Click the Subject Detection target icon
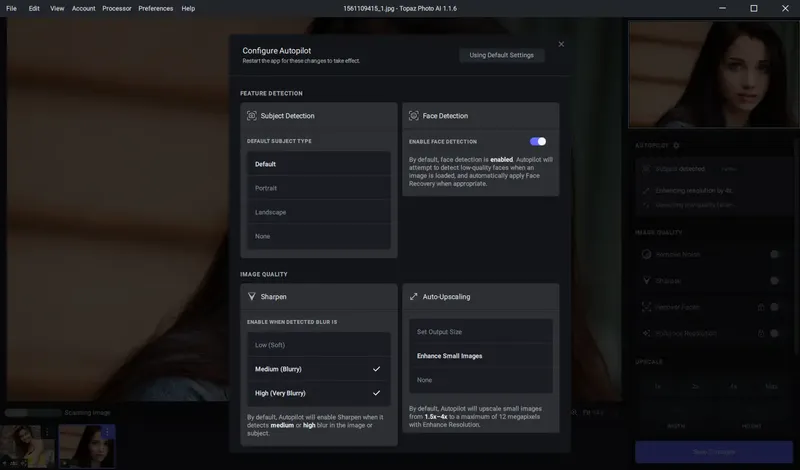The width and height of the screenshot is (800, 470). (x=252, y=116)
